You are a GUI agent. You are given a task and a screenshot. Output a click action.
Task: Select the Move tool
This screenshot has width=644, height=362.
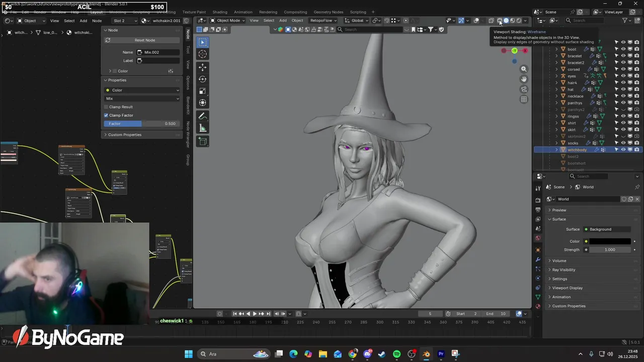(202, 67)
